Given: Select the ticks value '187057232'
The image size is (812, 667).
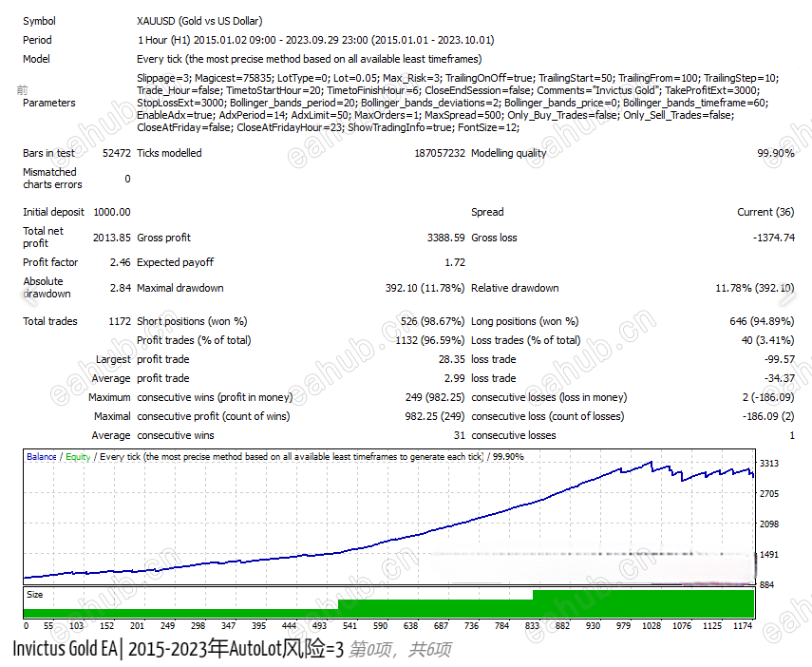Looking at the screenshot, I should point(440,153).
